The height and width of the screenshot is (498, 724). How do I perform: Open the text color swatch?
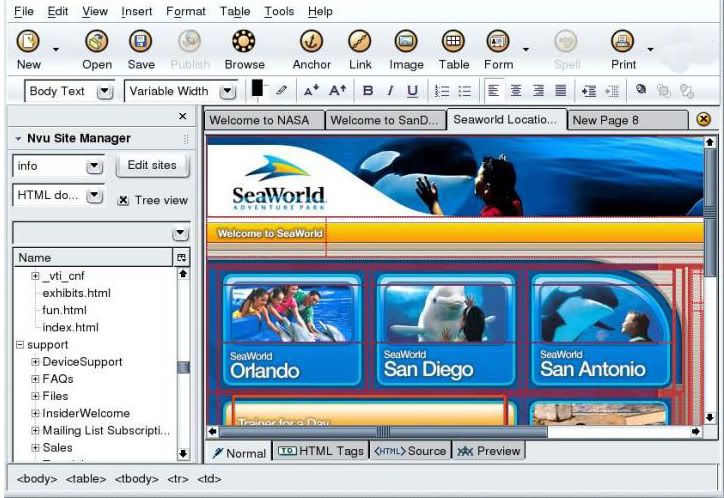[x=257, y=88]
